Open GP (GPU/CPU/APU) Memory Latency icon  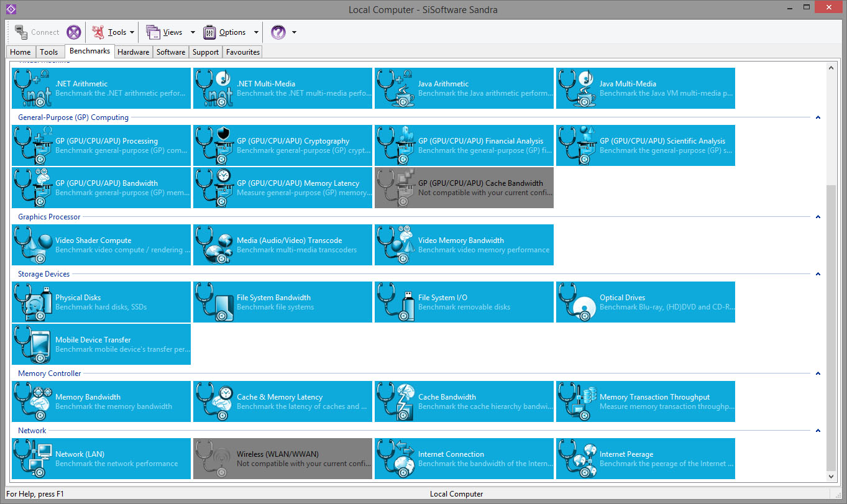coord(214,188)
